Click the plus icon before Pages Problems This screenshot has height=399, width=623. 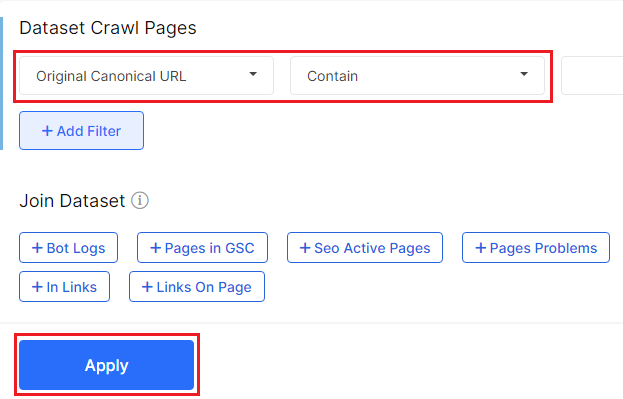click(x=481, y=248)
